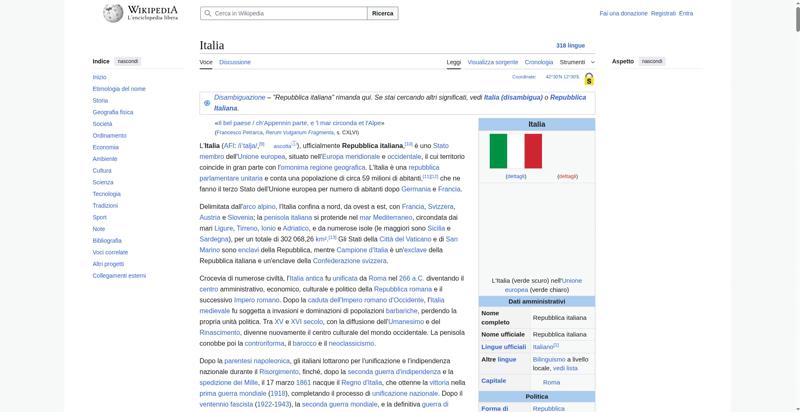Screen dimensions: 800x412
Task: Jump to Ambiente in the index
Action: (105, 159)
